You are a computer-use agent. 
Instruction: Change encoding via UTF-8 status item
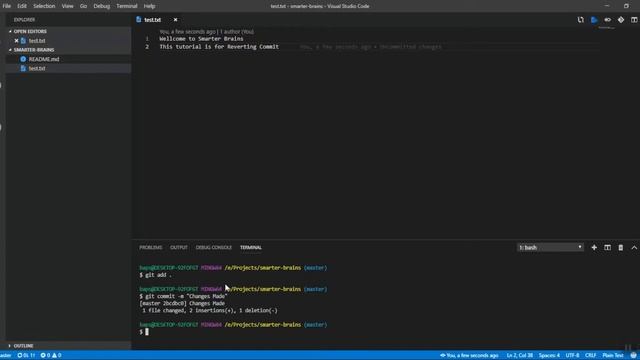point(572,355)
